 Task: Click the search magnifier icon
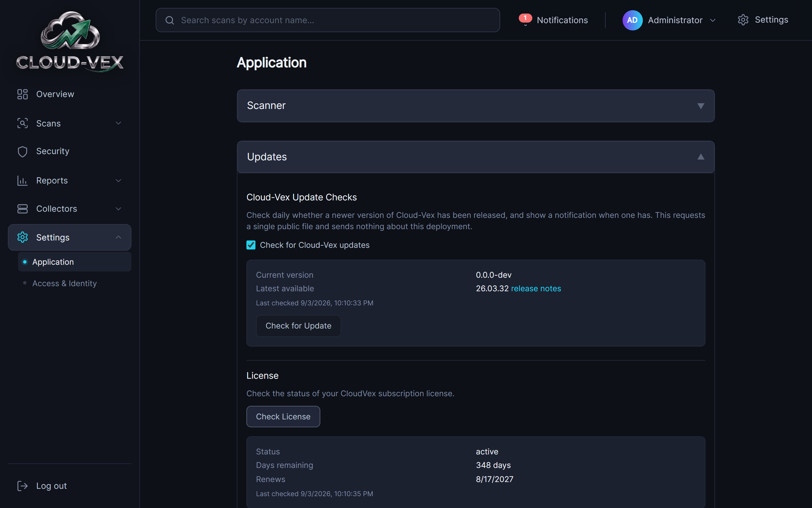coord(170,20)
